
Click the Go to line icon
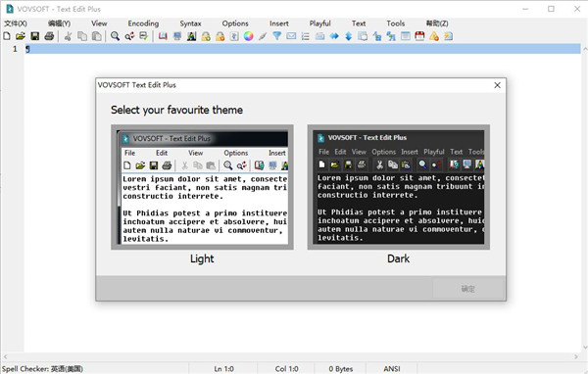click(144, 36)
